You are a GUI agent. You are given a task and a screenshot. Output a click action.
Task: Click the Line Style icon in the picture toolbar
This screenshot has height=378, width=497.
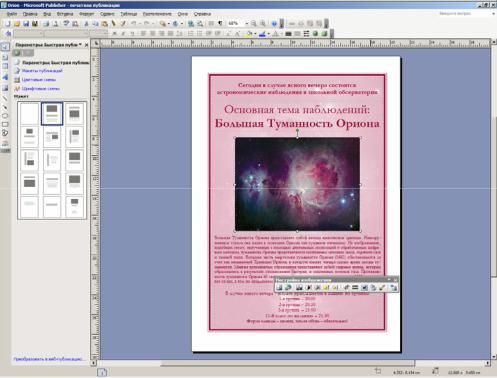(x=355, y=287)
